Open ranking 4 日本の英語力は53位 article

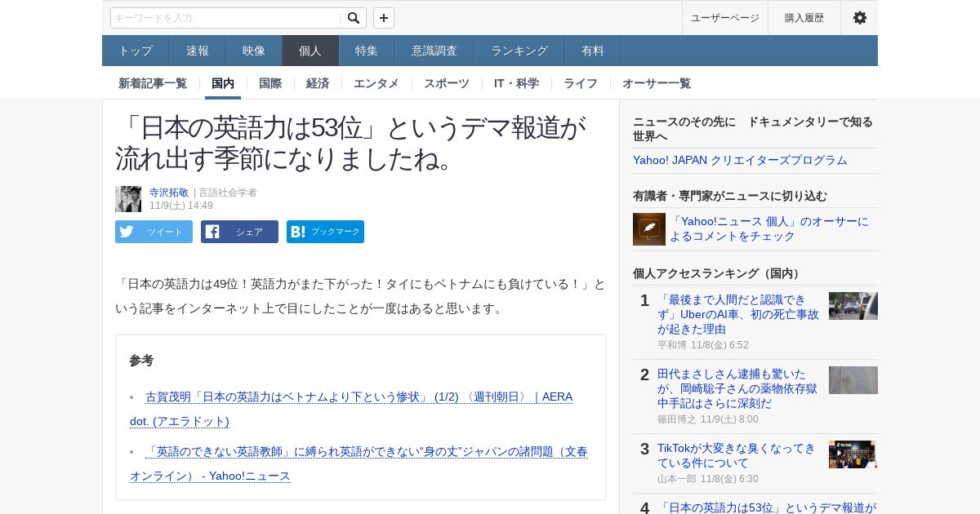[767, 507]
